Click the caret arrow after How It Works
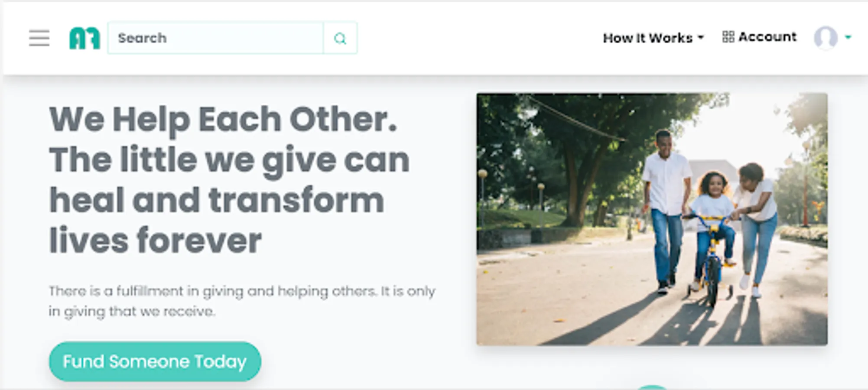 pos(701,38)
